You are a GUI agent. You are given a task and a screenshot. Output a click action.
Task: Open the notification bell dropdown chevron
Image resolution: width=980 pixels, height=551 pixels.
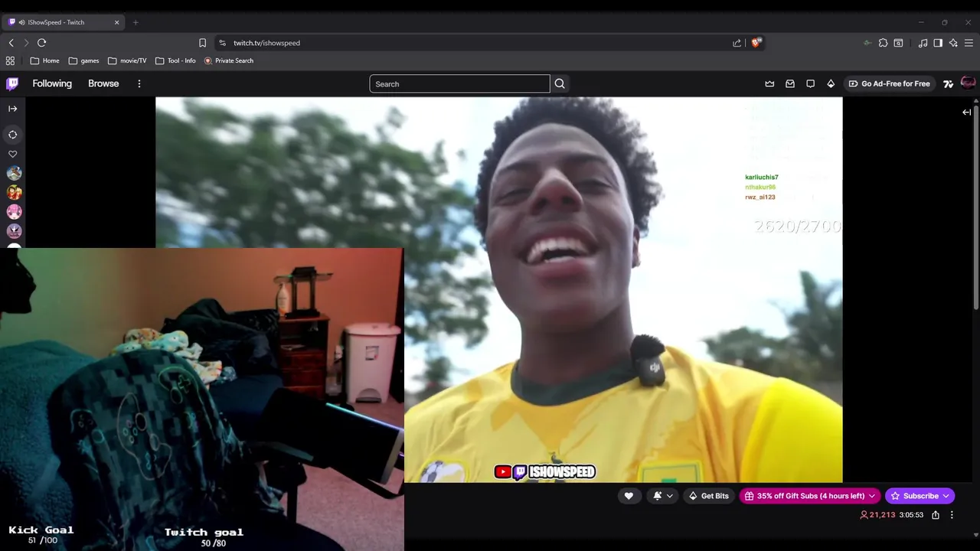click(670, 496)
